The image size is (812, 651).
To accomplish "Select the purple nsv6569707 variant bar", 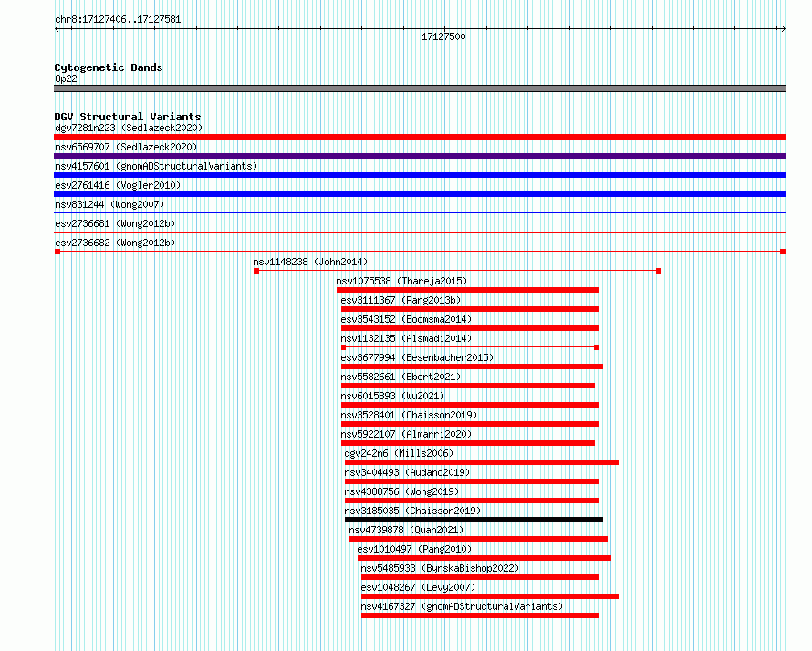I will pos(420,156).
